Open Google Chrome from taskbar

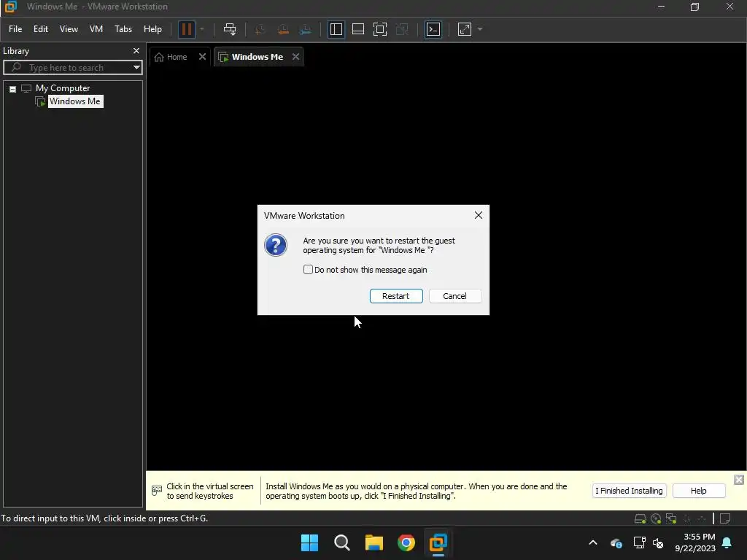coord(406,542)
